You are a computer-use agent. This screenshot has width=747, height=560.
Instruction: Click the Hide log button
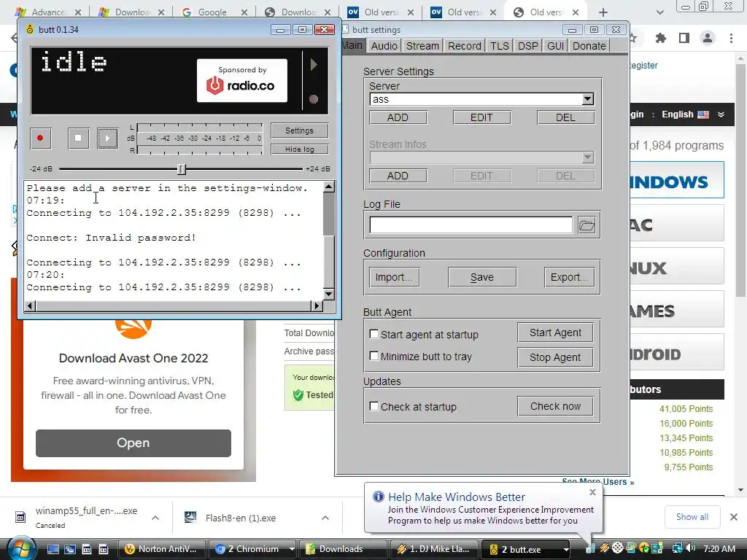pyautogui.click(x=300, y=149)
